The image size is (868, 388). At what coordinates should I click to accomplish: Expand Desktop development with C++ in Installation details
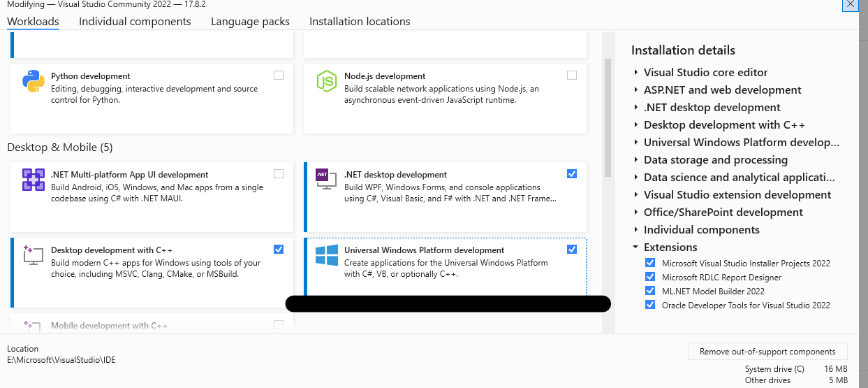pyautogui.click(x=636, y=124)
